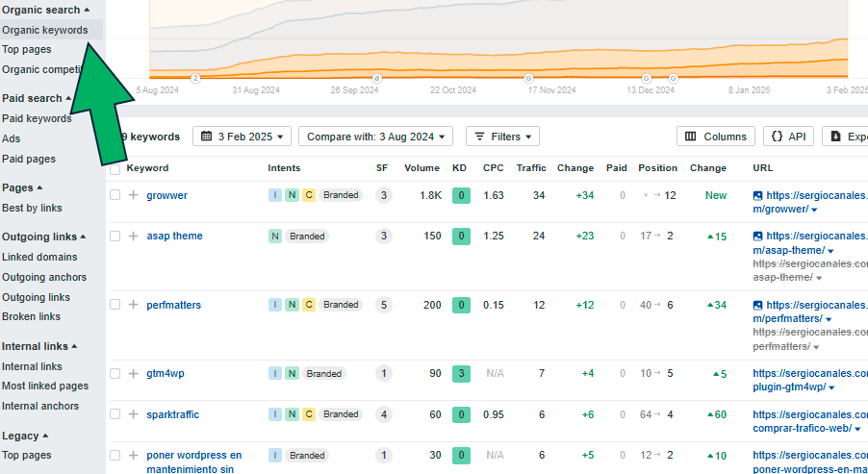Click the SF badge 3 in growwer row
Viewport: 868px width, 474px height.
pyautogui.click(x=384, y=195)
